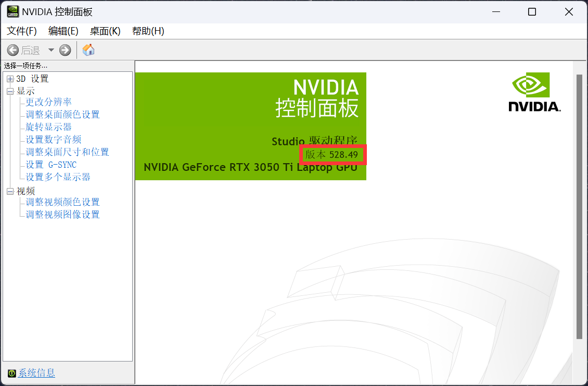Open the 桌面(K) menu

pos(106,31)
